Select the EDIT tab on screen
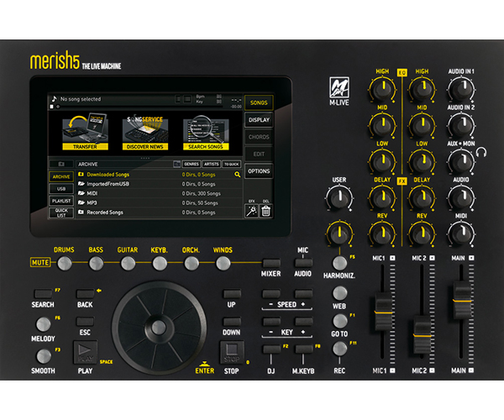Screen dimensions: 504x420 [x=259, y=154]
